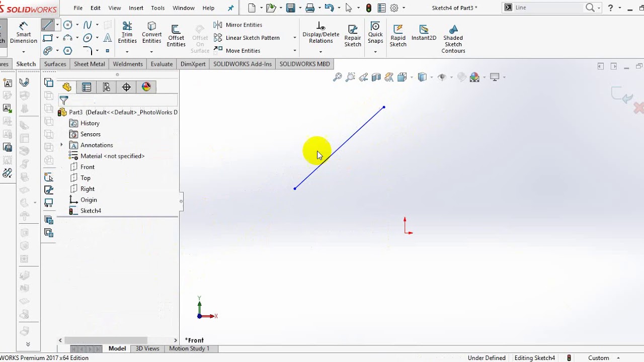Select the Straight Slot tool

tap(48, 51)
